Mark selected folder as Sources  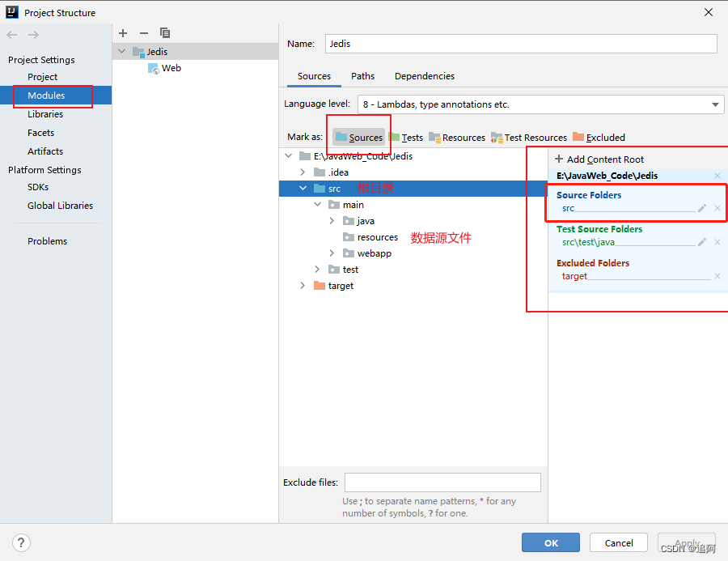tap(358, 137)
